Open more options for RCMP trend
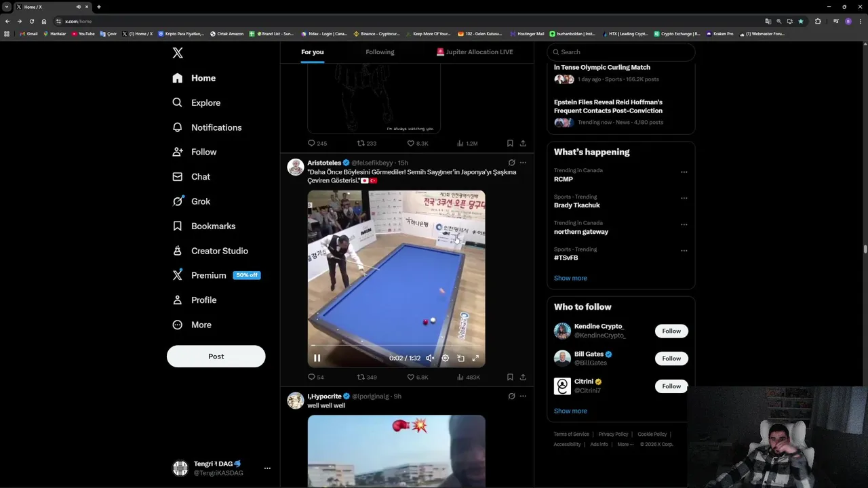Screen dimensions: 868x488 click(684, 172)
